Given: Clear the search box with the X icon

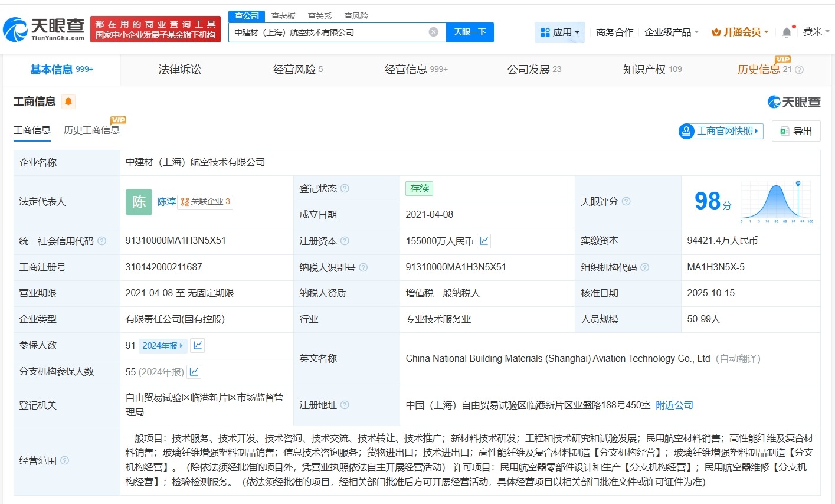Looking at the screenshot, I should pos(434,33).
